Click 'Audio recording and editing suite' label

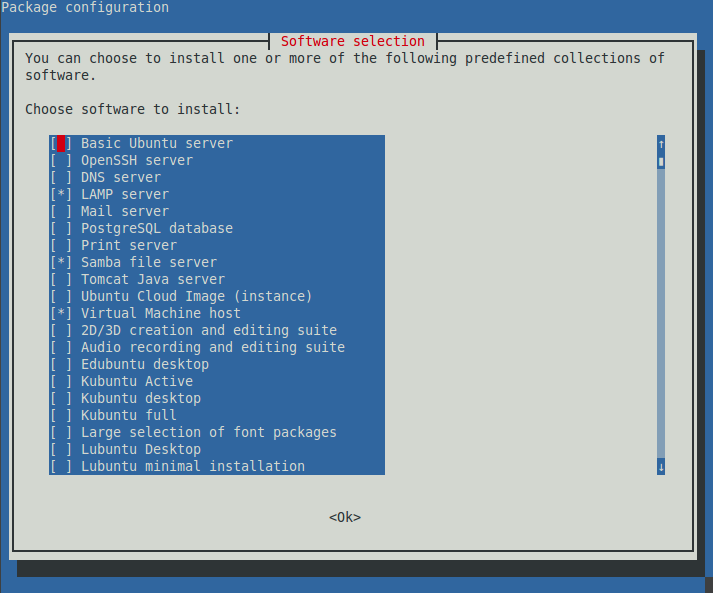[x=213, y=347]
